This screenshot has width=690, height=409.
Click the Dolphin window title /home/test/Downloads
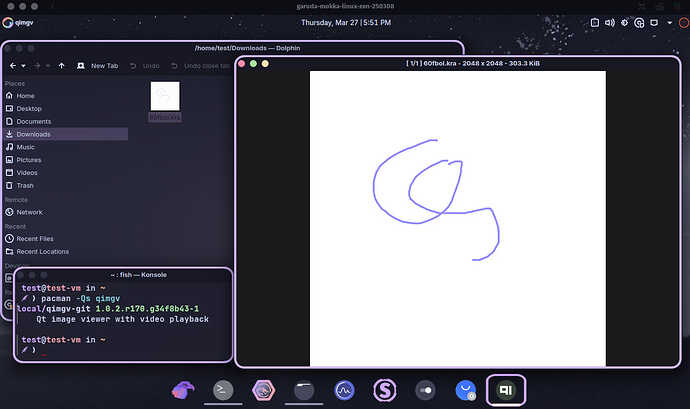(247, 48)
